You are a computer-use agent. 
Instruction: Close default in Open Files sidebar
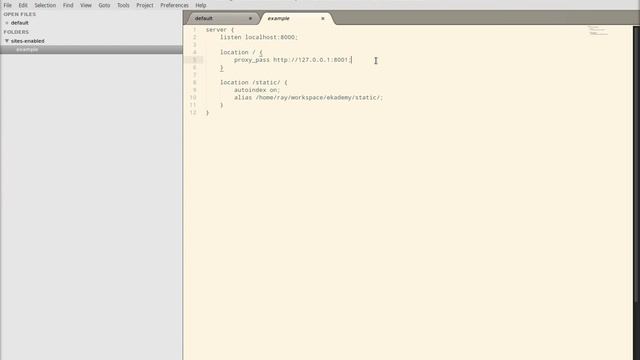pyautogui.click(x=7, y=23)
